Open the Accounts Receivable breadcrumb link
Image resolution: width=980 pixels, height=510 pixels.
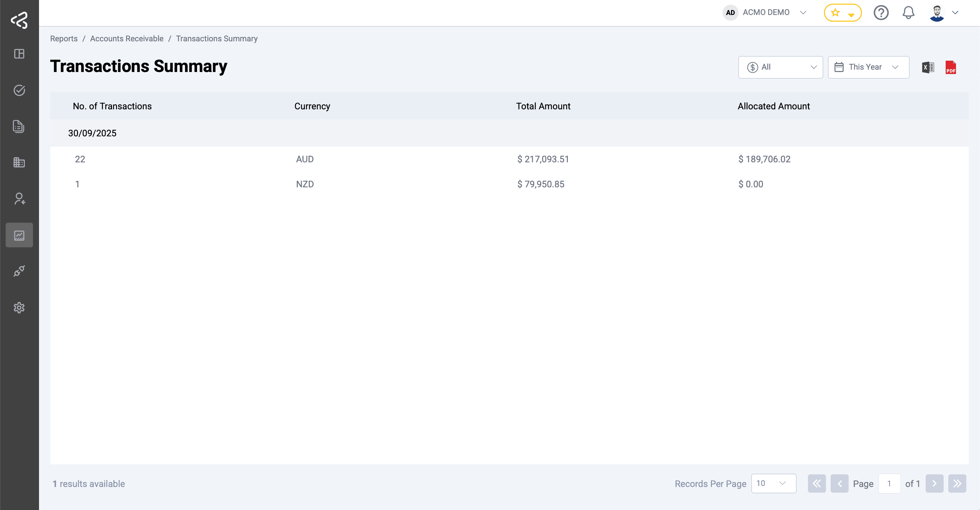coord(127,38)
